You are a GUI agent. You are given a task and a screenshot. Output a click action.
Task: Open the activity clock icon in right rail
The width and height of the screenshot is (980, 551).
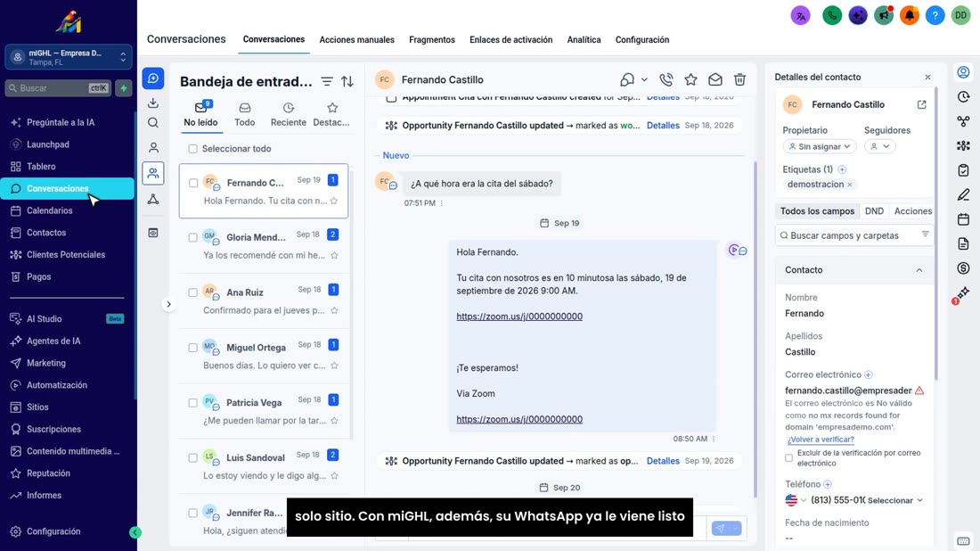(x=963, y=97)
